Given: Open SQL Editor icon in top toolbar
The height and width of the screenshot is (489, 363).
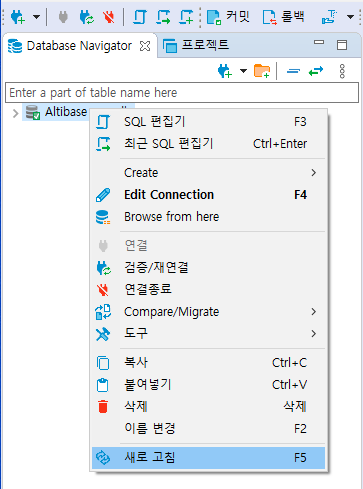Looking at the screenshot, I should (x=139, y=17).
